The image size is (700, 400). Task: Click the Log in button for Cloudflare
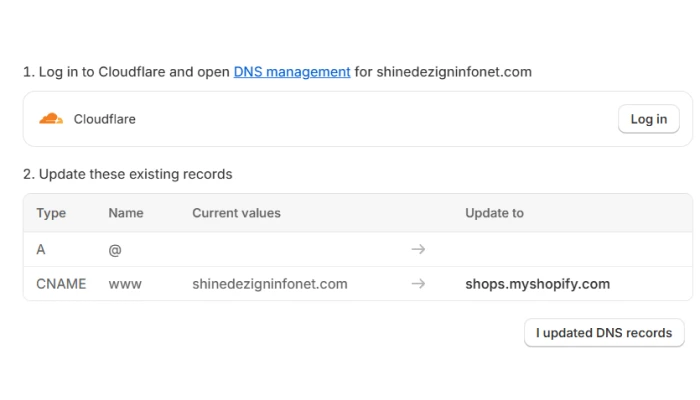pos(649,119)
